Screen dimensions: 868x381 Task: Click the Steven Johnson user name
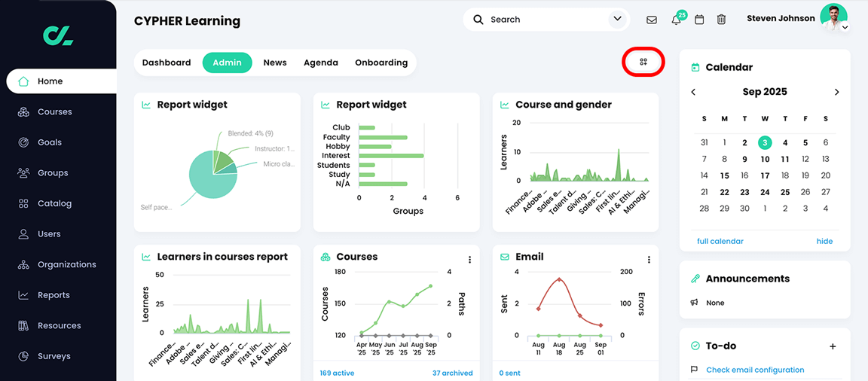click(x=781, y=18)
